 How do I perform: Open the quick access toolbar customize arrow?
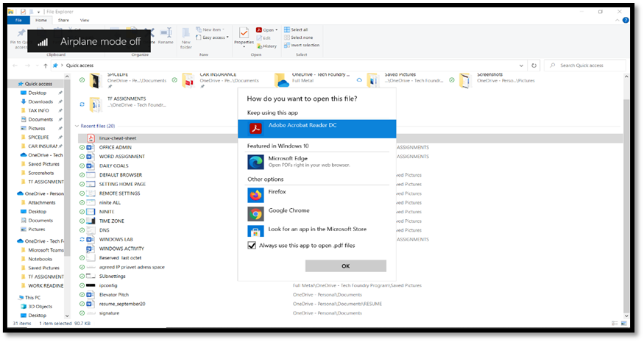[x=39, y=12]
